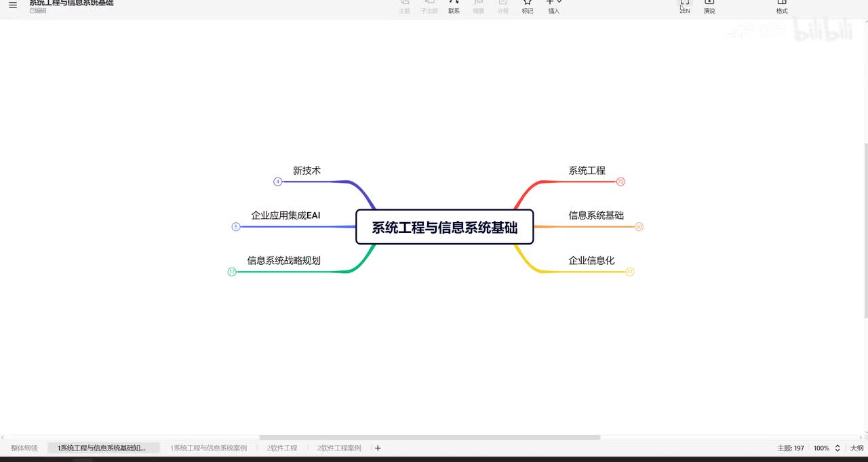Select the 系统工程 branch topic
The image size is (868, 462).
587,171
